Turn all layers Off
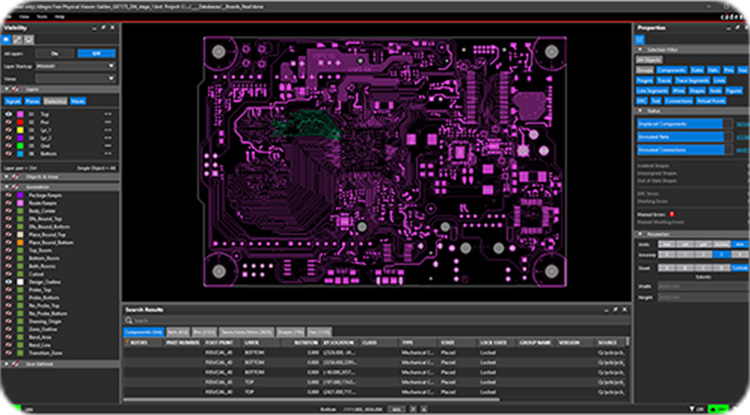The image size is (750, 415). (x=55, y=53)
